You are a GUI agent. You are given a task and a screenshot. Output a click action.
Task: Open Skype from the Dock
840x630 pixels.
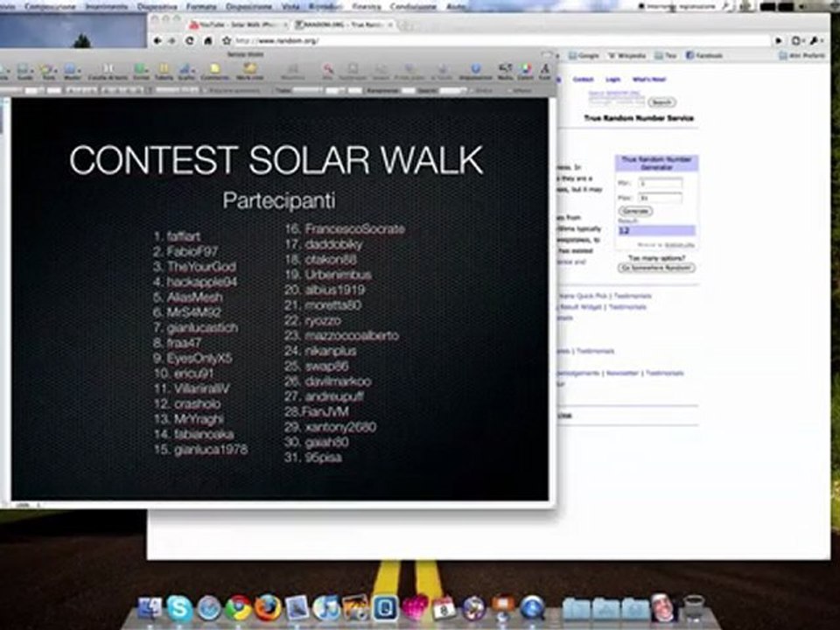(x=178, y=609)
